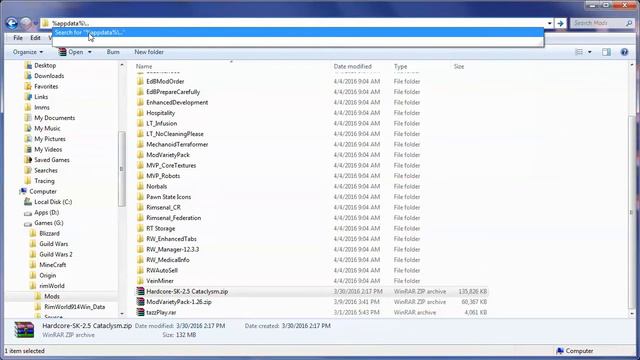Expand the Open button dropdown arrow
The height and width of the screenshot is (360, 640).
89,52
